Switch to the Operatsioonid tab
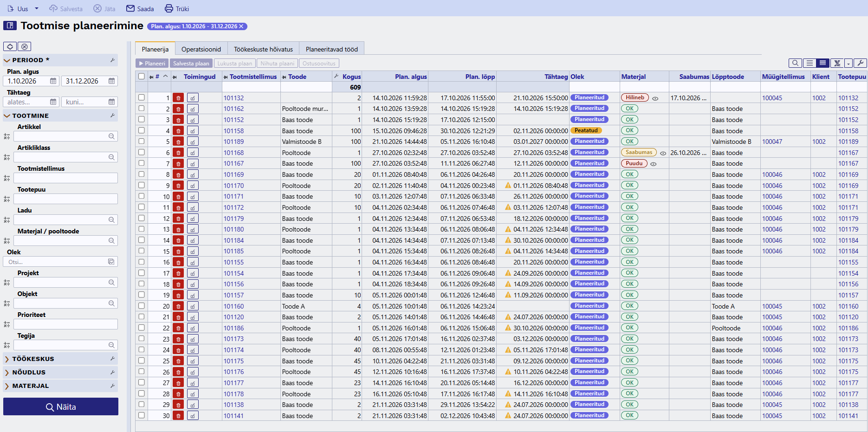 click(201, 49)
